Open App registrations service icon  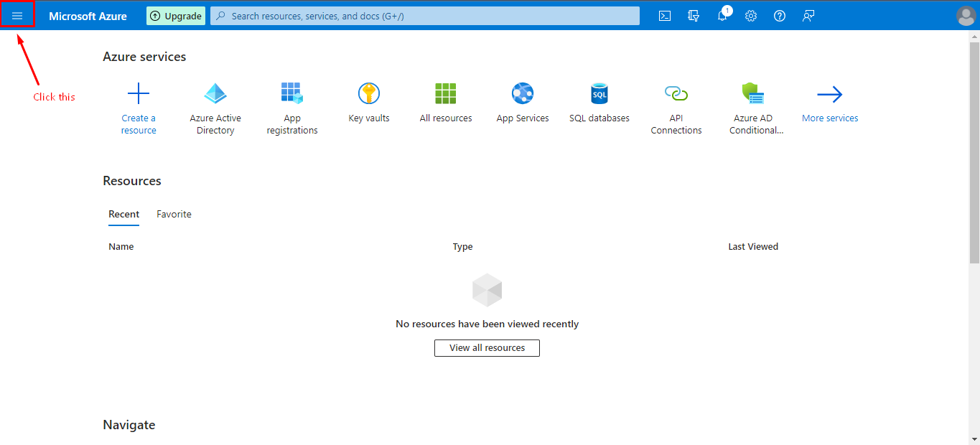click(x=292, y=93)
